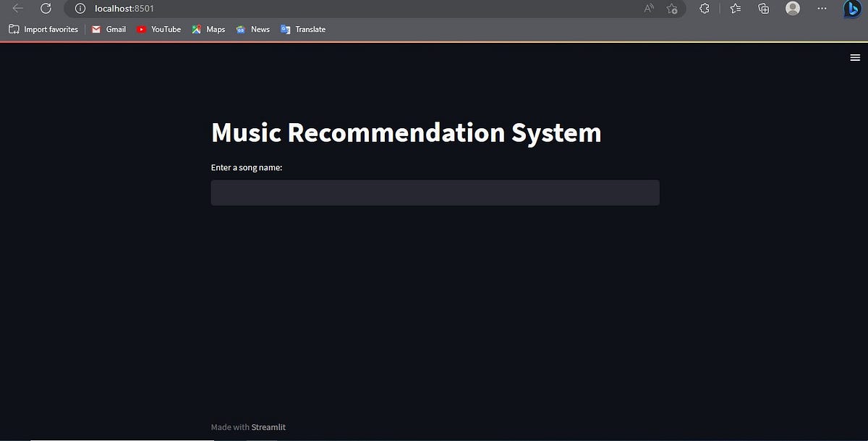Open browser Settings and more menu
The width and height of the screenshot is (868, 441).
(x=821, y=9)
